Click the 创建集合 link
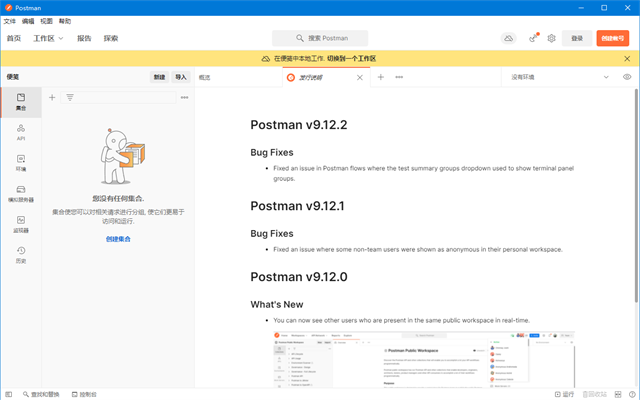 (x=118, y=239)
